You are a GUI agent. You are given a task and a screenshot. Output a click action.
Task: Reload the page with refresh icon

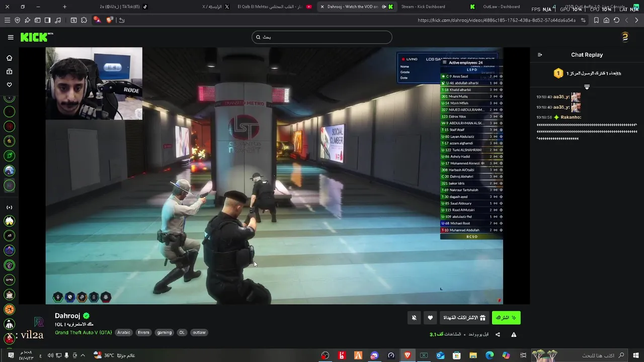[x=616, y=20]
